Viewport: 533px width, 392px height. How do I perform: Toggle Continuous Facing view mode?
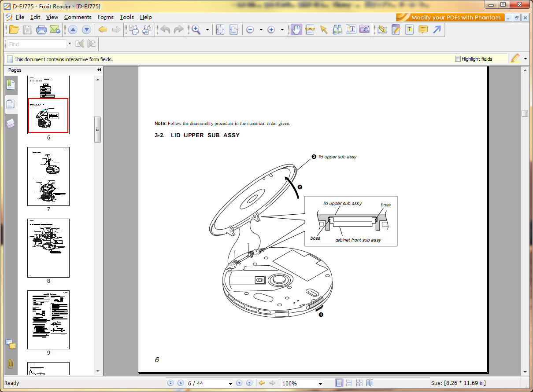370,383
